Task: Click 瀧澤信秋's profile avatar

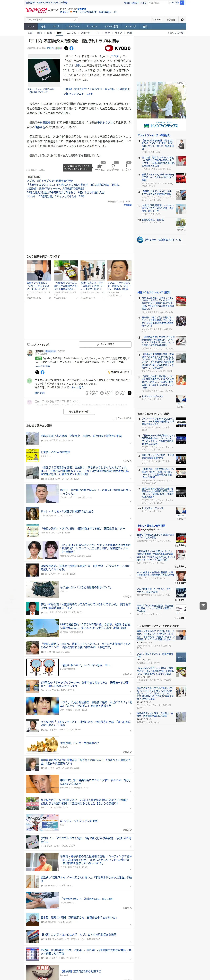Action: coord(30,353)
